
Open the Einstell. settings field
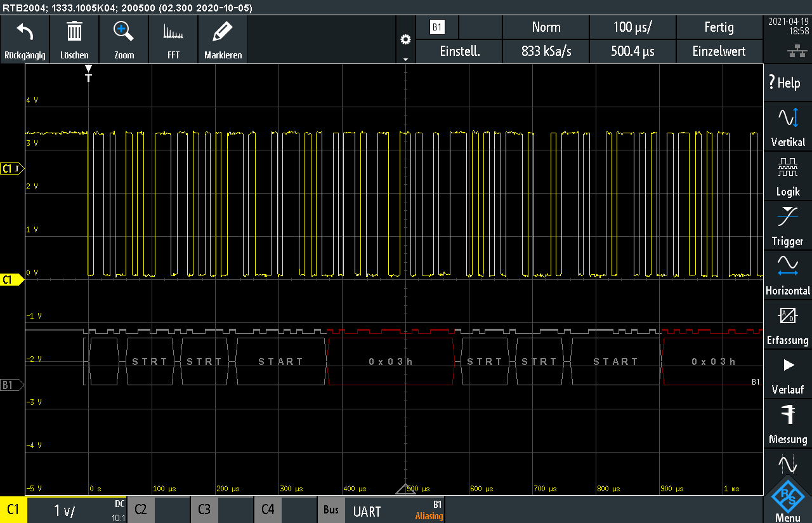459,51
